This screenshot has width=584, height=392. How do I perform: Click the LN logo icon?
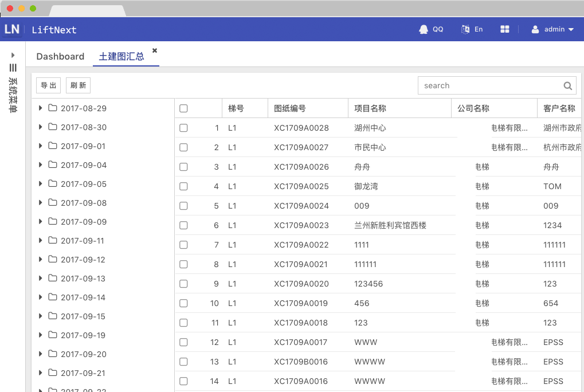(x=12, y=29)
